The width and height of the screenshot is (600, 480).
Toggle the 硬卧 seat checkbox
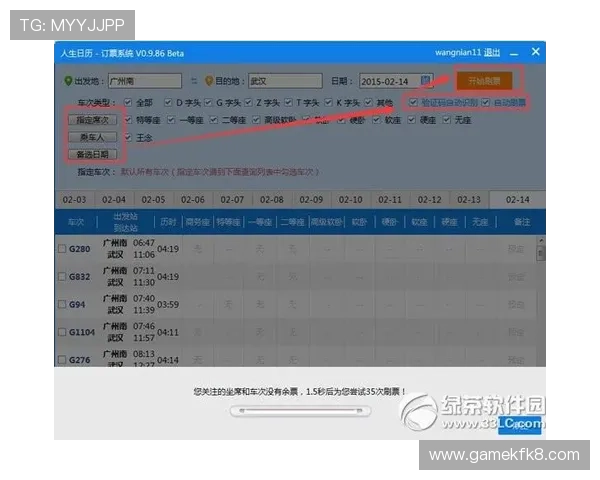tap(341, 120)
